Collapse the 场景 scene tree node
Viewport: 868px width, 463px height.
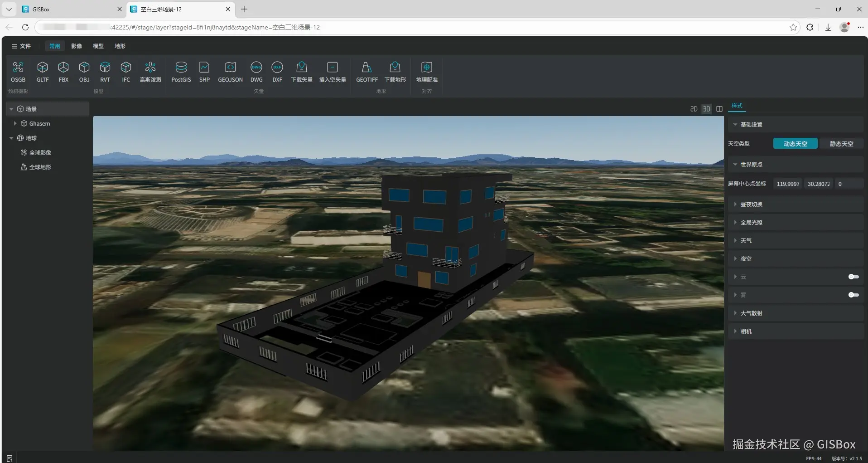[11, 109]
